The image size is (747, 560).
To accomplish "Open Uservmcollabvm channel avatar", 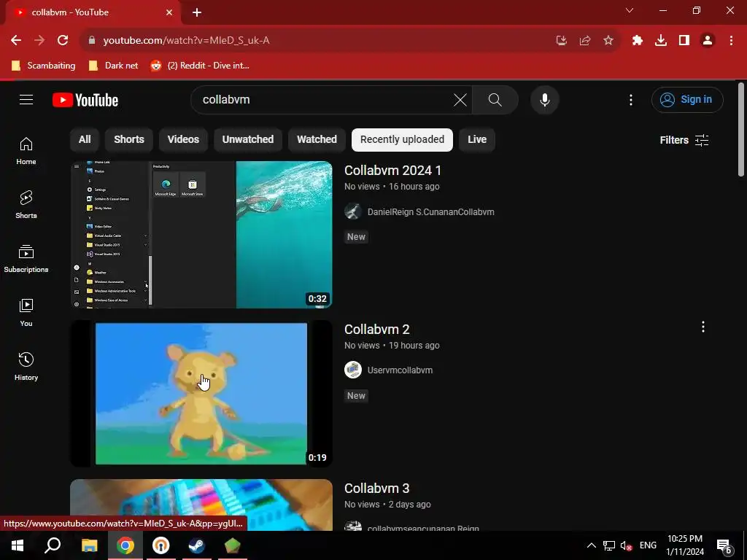I will [353, 370].
